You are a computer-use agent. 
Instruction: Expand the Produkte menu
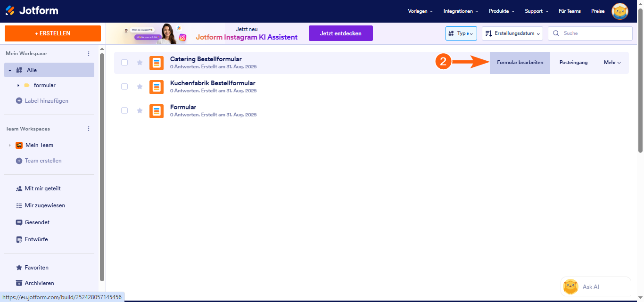pyautogui.click(x=502, y=11)
